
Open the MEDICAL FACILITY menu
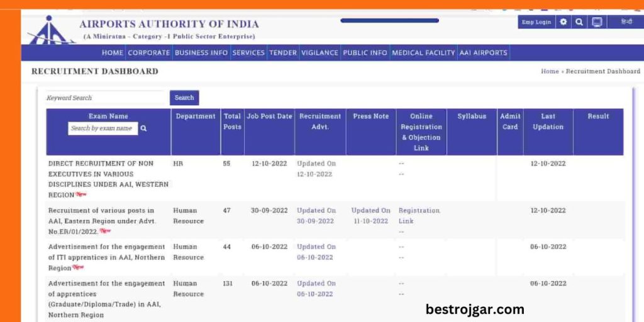tap(423, 53)
